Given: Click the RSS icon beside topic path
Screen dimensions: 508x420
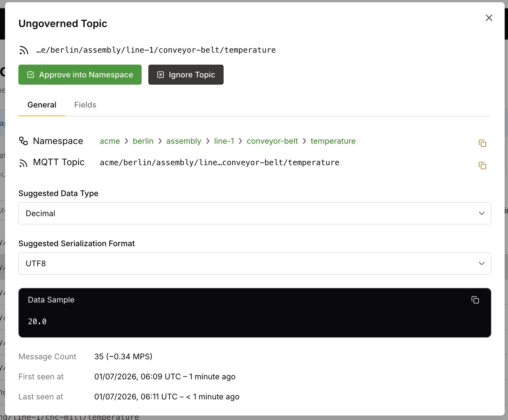Looking at the screenshot, I should pos(24,50).
